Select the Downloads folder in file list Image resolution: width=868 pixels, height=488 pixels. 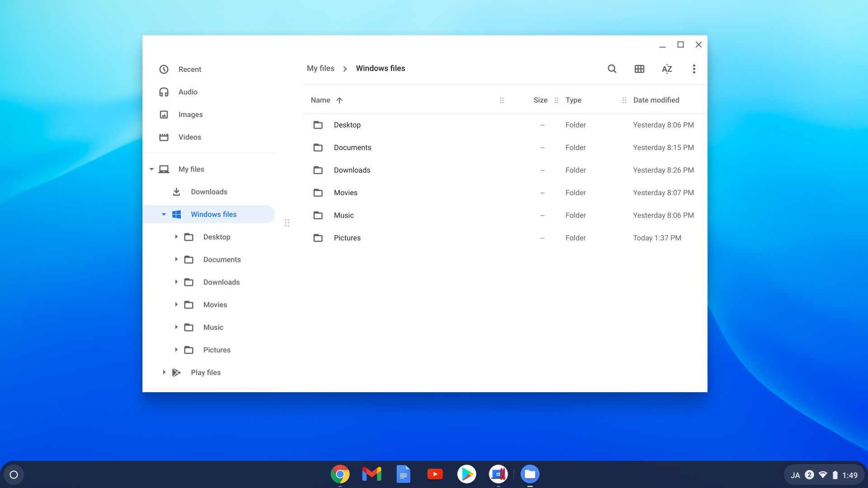click(504, 170)
